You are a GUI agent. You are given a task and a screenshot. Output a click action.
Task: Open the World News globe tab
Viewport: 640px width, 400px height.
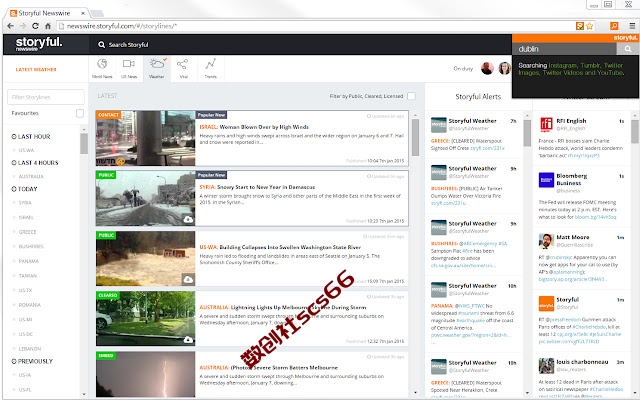102,68
